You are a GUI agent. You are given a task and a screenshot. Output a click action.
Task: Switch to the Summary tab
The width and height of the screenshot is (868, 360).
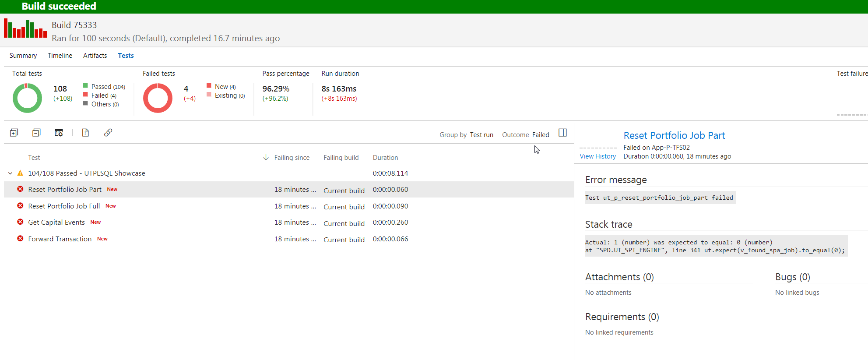point(23,56)
